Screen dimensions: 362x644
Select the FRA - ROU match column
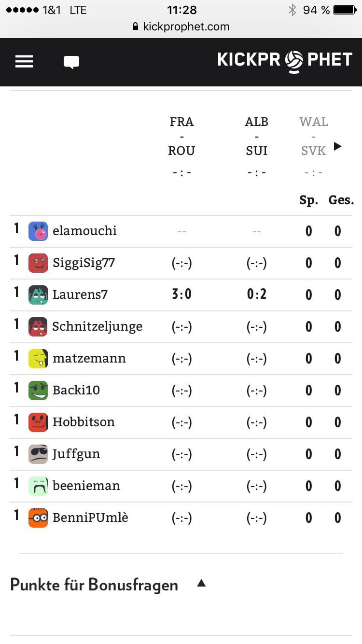coord(181,136)
